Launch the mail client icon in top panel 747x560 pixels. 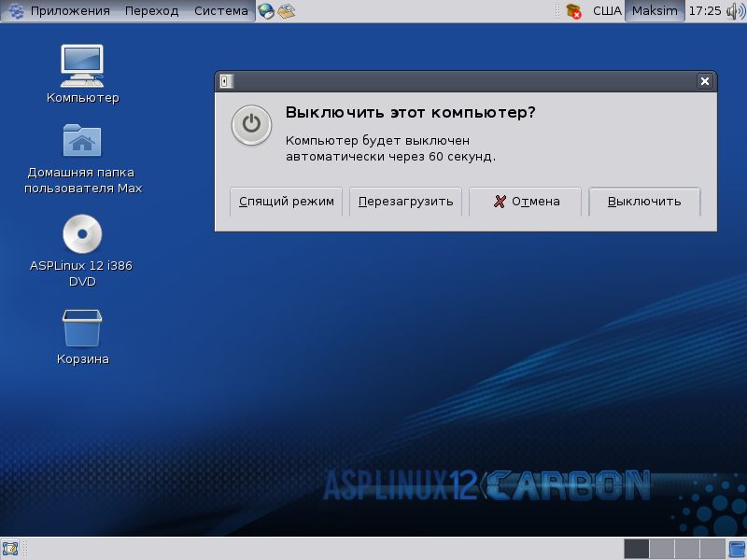click(x=287, y=11)
